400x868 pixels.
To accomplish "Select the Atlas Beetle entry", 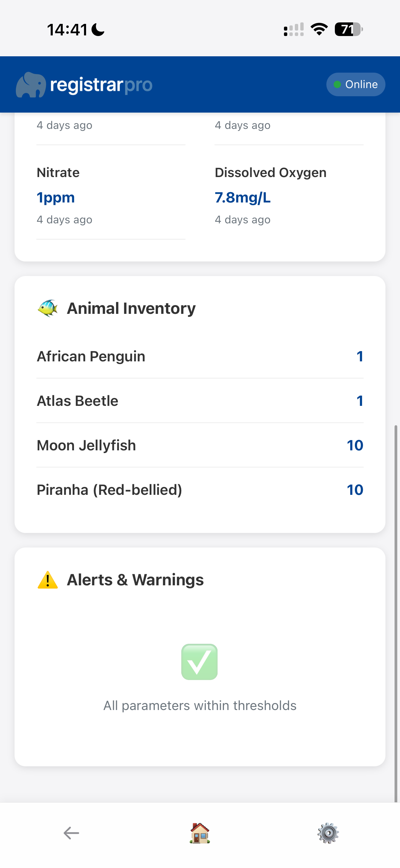I will click(200, 401).
